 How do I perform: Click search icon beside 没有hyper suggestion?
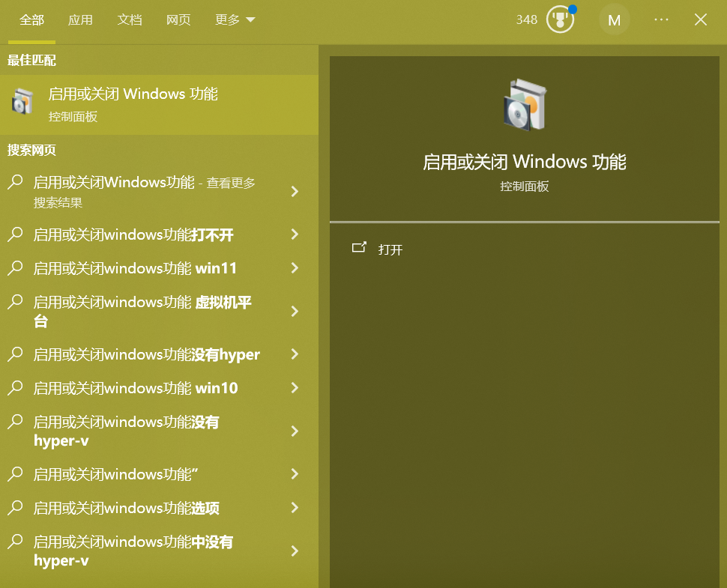[15, 354]
